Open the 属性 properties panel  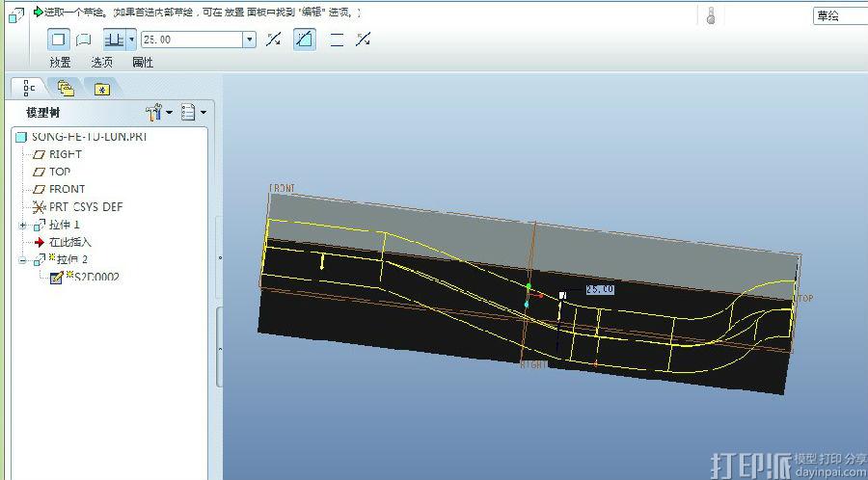point(143,63)
